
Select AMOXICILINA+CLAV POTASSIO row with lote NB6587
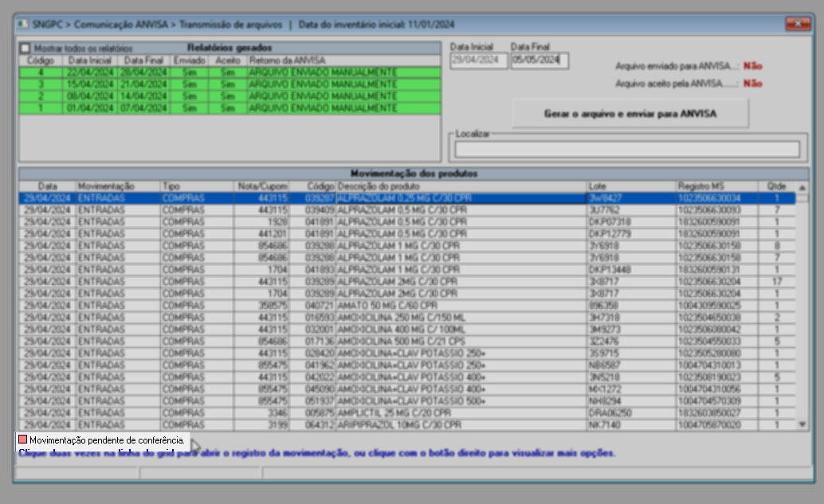click(x=407, y=365)
